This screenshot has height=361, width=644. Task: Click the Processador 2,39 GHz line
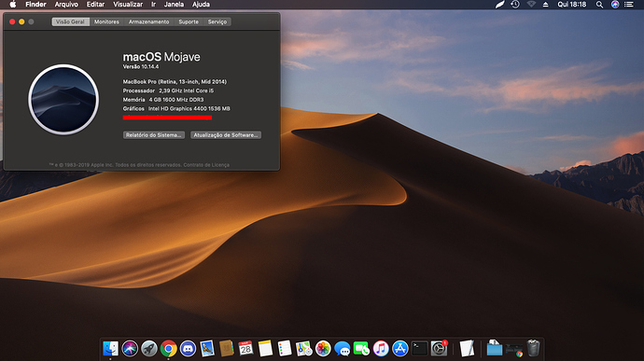[168, 90]
